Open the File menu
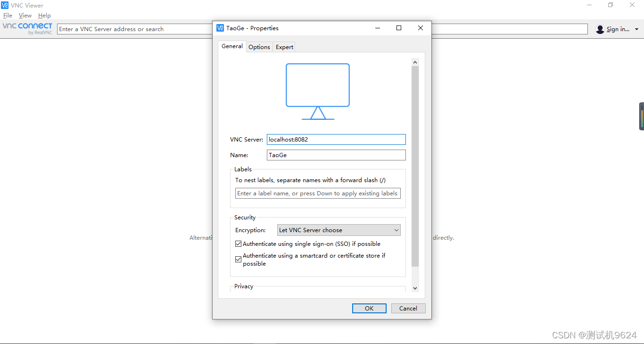The image size is (644, 344). click(x=8, y=16)
